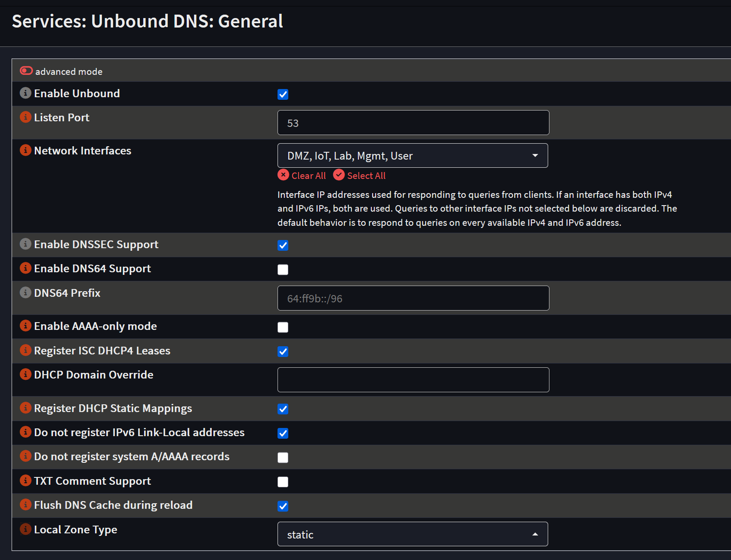Show help for DHCP Domain Override

[x=25, y=374]
